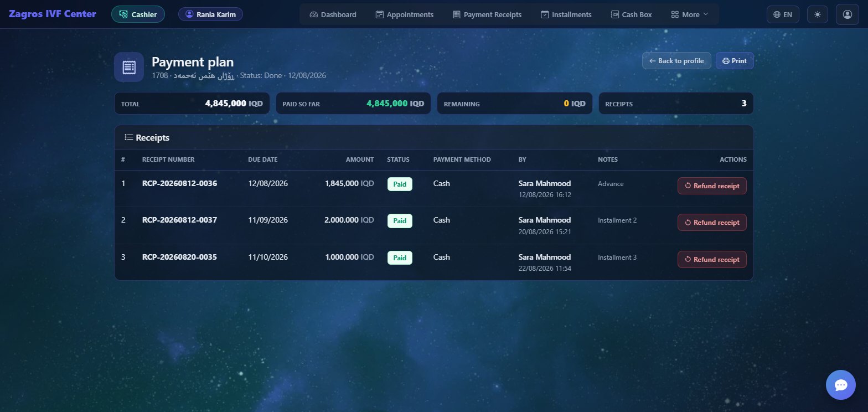Image resolution: width=868 pixels, height=412 pixels.
Task: Navigate to the Installments tab
Action: click(566, 14)
